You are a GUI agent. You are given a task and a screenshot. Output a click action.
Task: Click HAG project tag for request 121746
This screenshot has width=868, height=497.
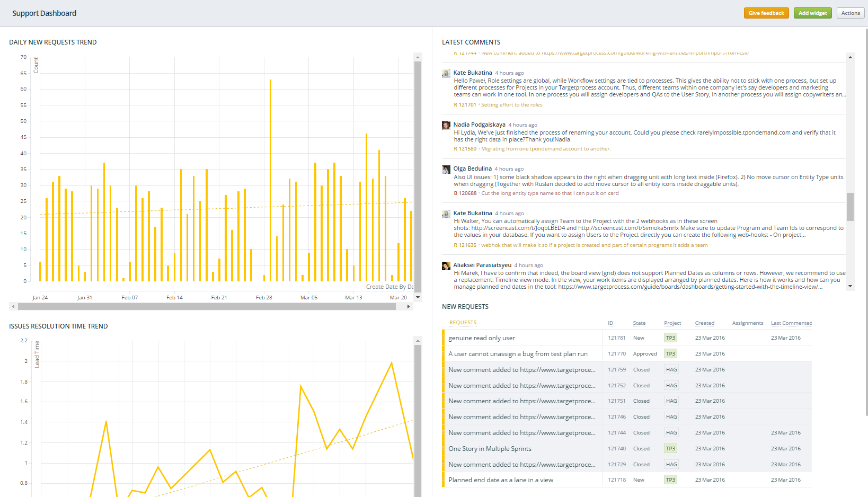[671, 417]
